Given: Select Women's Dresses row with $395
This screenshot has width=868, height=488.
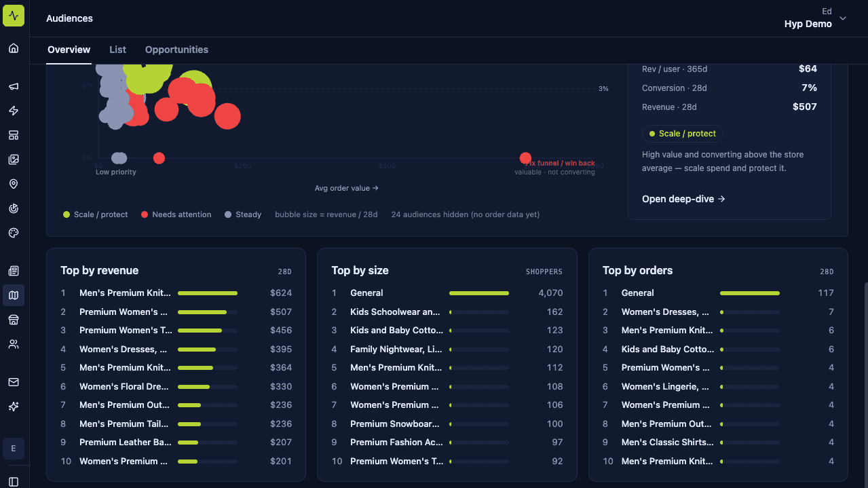Looking at the screenshot, I should 176,350.
